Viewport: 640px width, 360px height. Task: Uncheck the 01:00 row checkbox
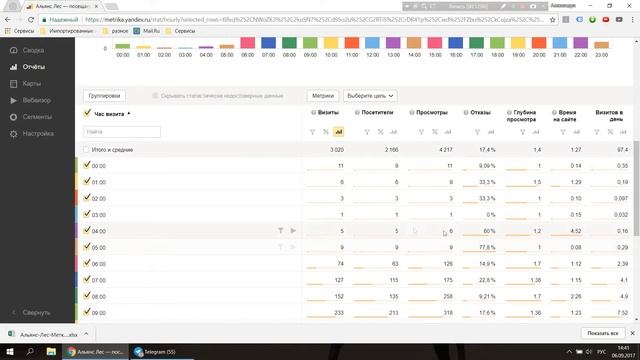pyautogui.click(x=87, y=181)
